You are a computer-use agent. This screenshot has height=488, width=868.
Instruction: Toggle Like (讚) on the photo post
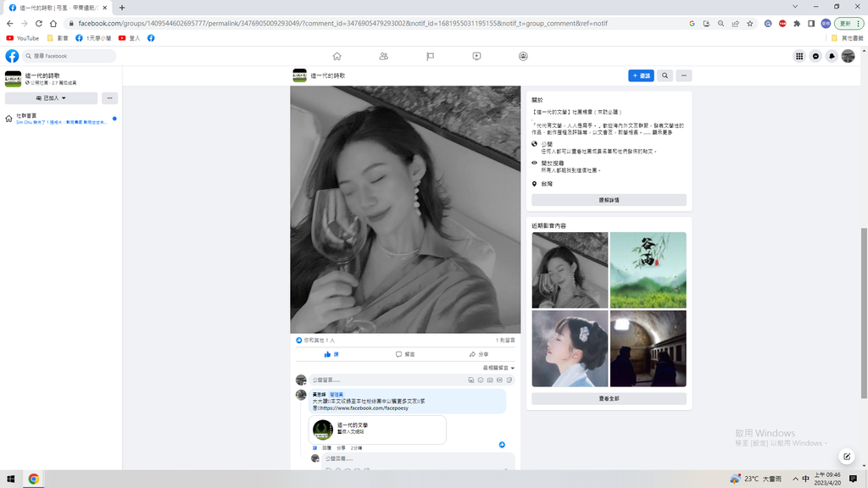tap(331, 354)
